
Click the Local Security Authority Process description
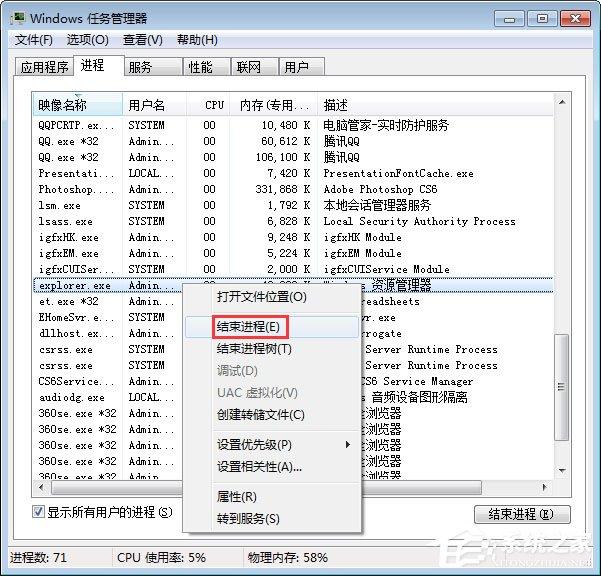tap(419, 221)
